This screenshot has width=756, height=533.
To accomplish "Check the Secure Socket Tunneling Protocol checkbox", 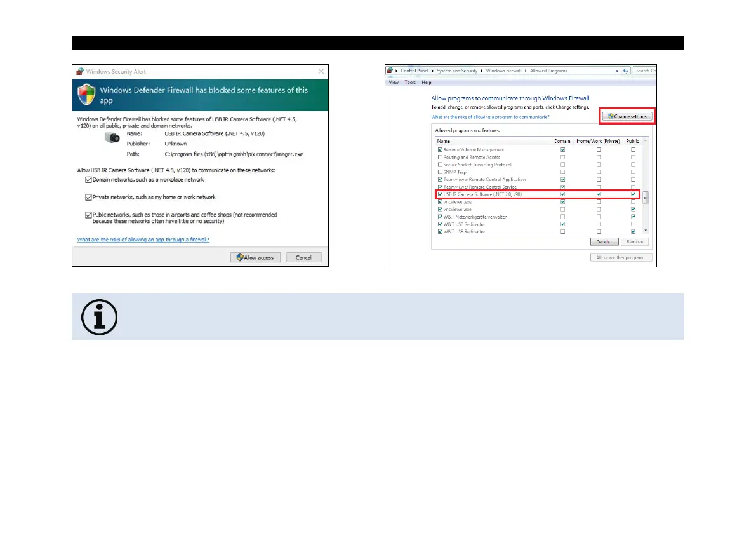I will [440, 165].
